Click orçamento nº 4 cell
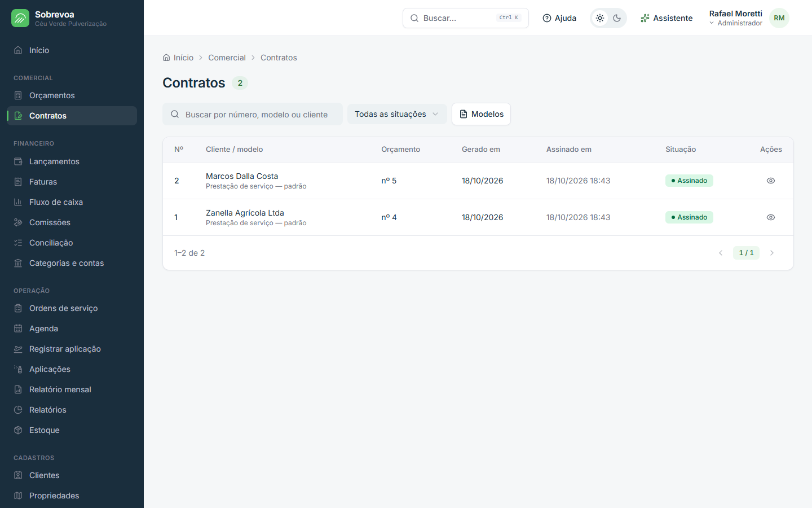The image size is (812, 508). click(389, 217)
